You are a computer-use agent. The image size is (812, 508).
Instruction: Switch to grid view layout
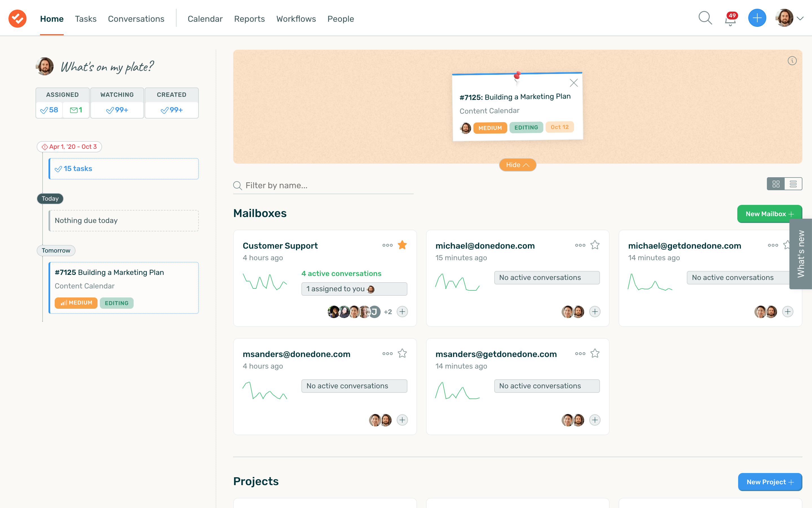[776, 184]
